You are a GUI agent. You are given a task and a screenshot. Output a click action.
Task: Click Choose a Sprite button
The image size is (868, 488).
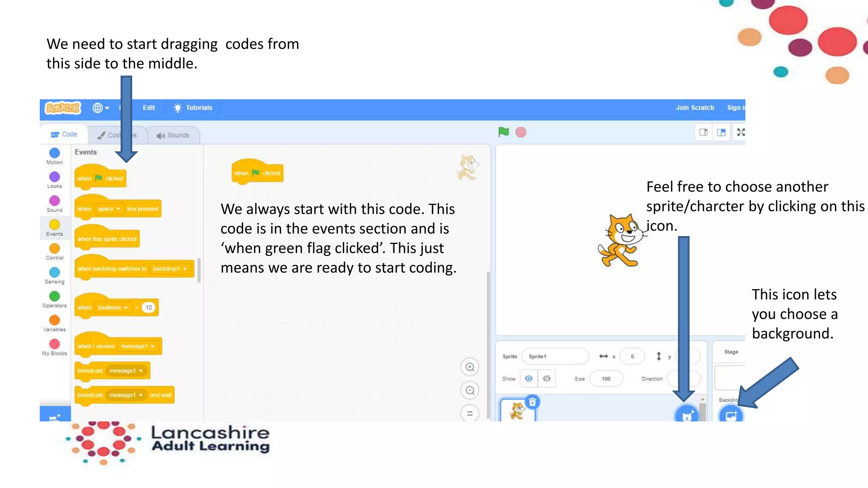687,415
